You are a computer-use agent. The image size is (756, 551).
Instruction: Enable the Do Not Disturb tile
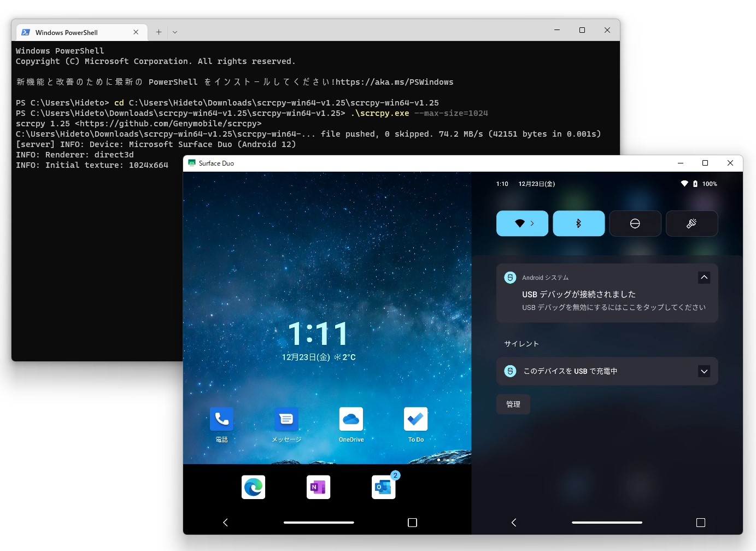click(635, 223)
